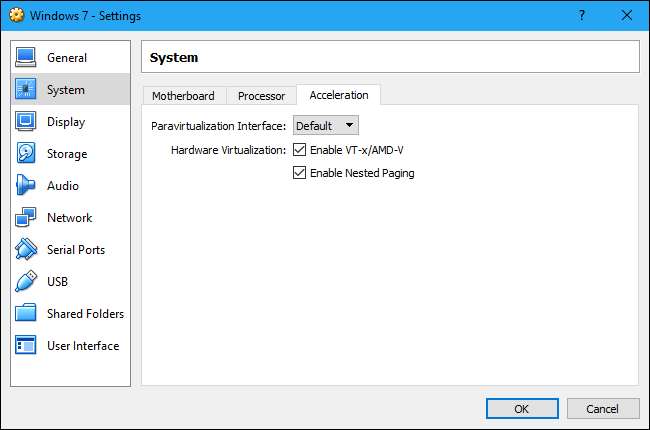Open the User Interface icon
Viewport: 650px width, 430px height.
click(26, 346)
